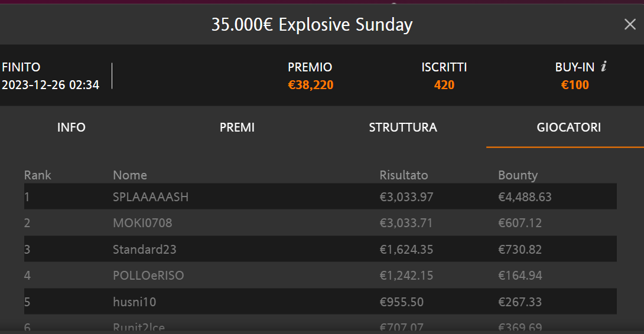Viewport: 644px width, 334px height.
Task: Select player POLLOeRISO row
Action: coord(320,276)
